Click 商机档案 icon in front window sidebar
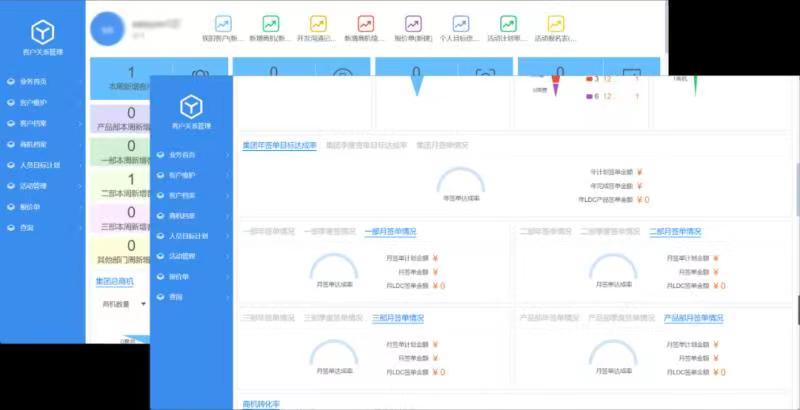 (160, 216)
